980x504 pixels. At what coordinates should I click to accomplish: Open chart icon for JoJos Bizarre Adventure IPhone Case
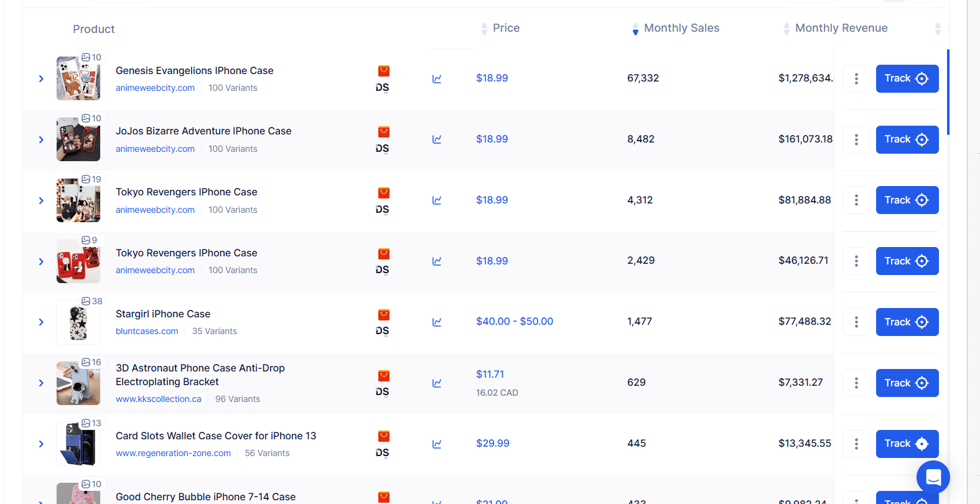coord(437,139)
